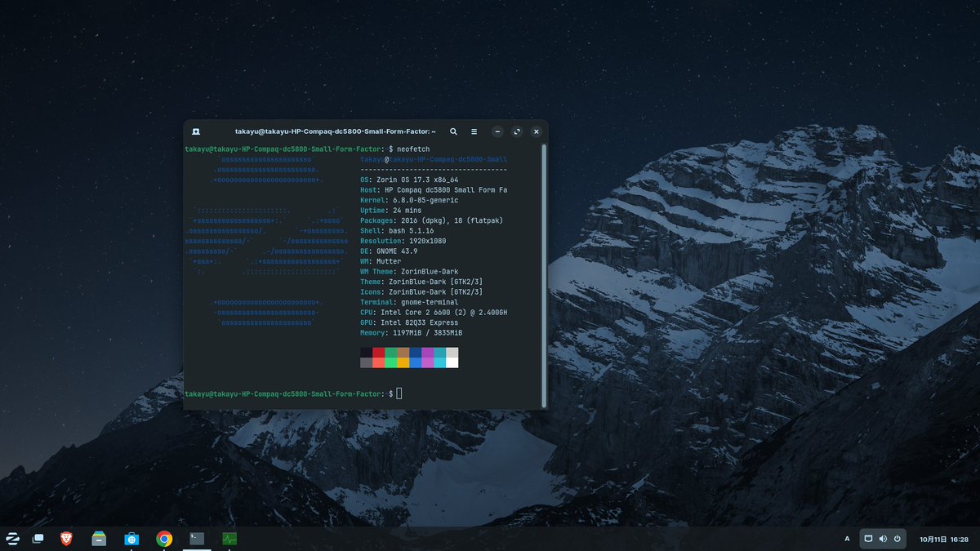Click the 'OS: Zorin OS 17.3 x86_64' line
Screen dimensions: 980x551
click(409, 180)
